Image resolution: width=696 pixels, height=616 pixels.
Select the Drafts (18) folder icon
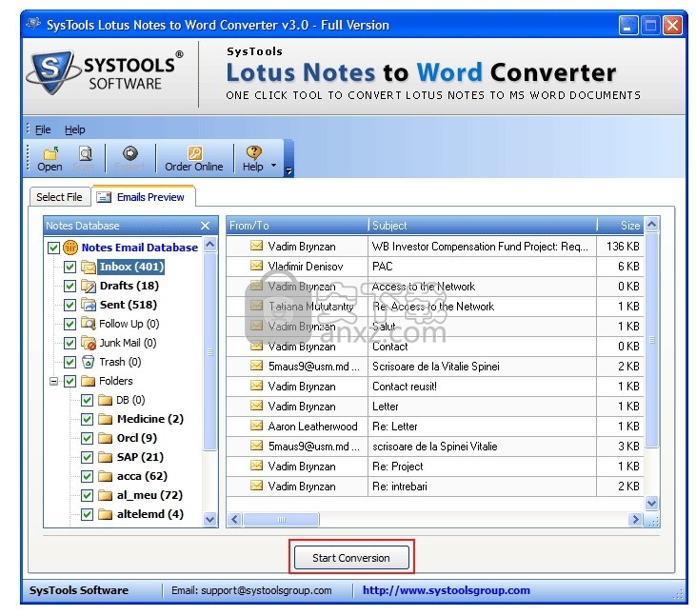pos(89,286)
